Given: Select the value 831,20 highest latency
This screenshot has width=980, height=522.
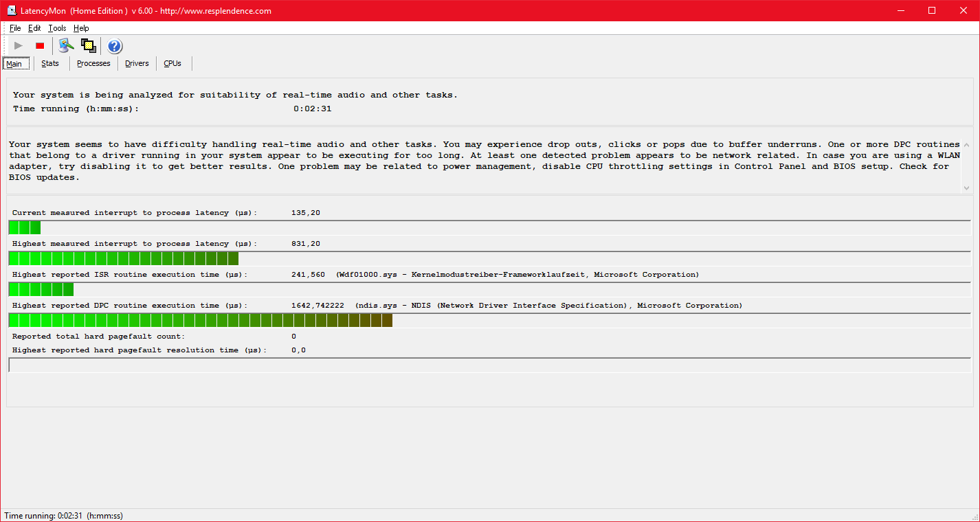Looking at the screenshot, I should pyautogui.click(x=306, y=244).
